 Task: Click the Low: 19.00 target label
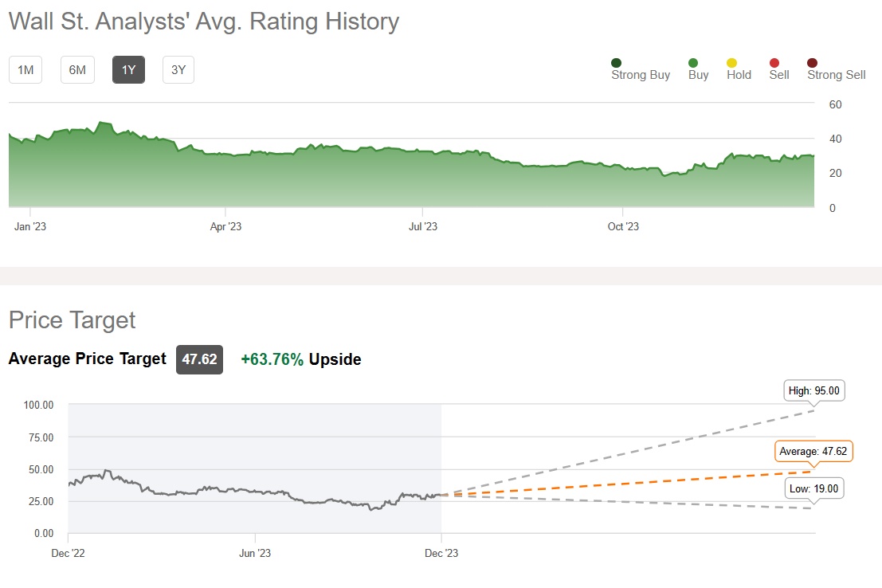pyautogui.click(x=814, y=488)
